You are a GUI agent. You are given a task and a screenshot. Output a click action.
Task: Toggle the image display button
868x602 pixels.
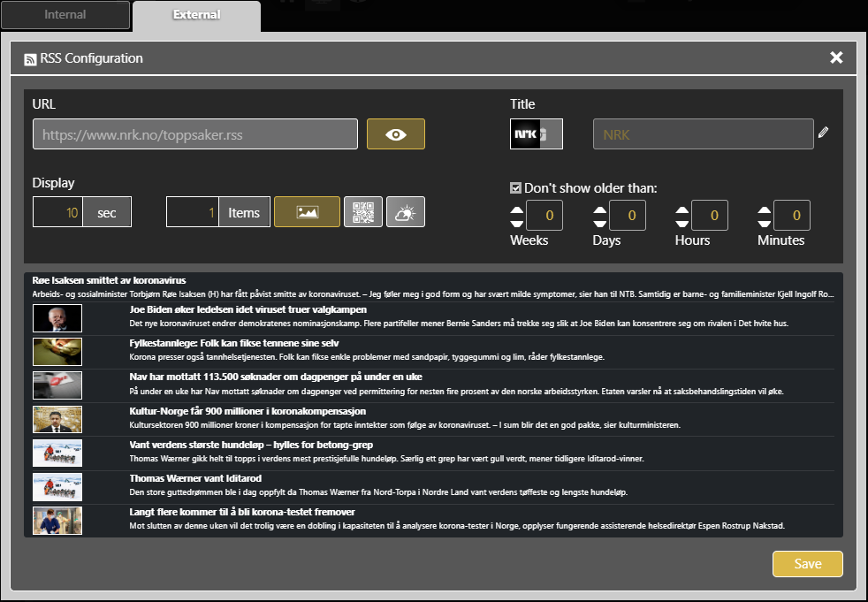click(308, 211)
